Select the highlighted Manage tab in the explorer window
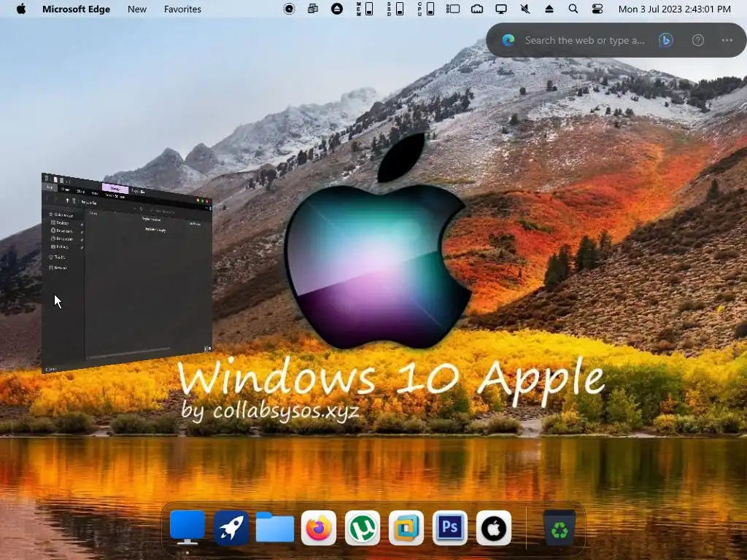Image resolution: width=747 pixels, height=560 pixels. click(115, 189)
